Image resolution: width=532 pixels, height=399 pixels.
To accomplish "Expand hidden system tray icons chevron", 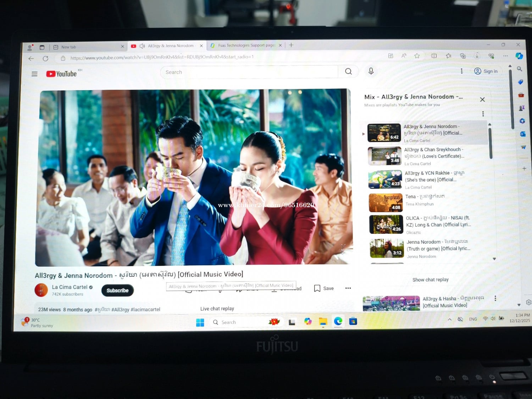I will pyautogui.click(x=449, y=319).
